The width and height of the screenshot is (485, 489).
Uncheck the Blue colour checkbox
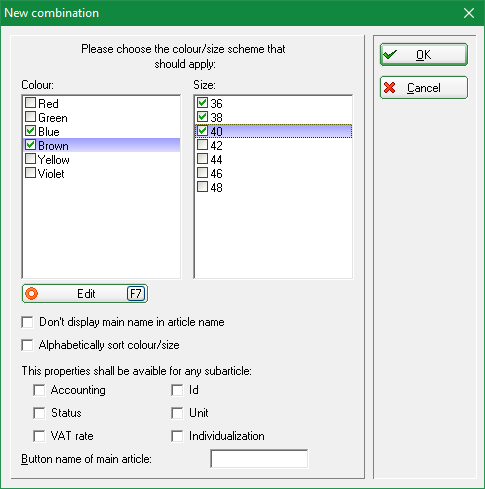(30, 131)
